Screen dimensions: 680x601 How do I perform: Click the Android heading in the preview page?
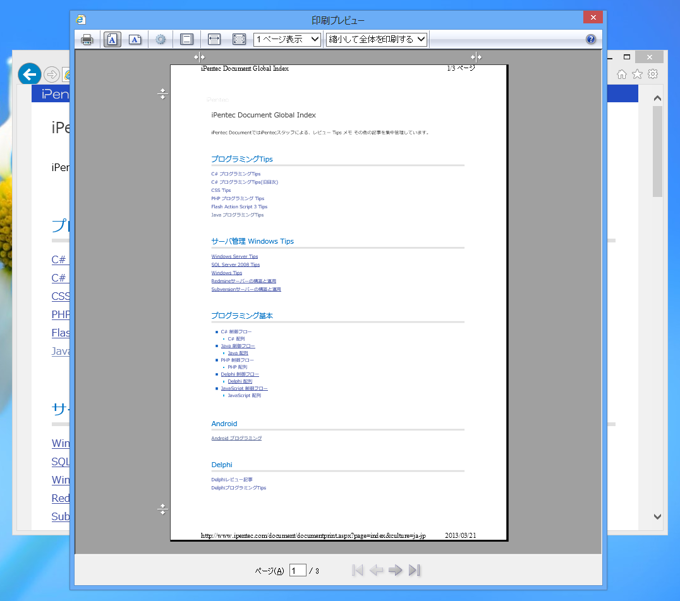click(x=224, y=424)
